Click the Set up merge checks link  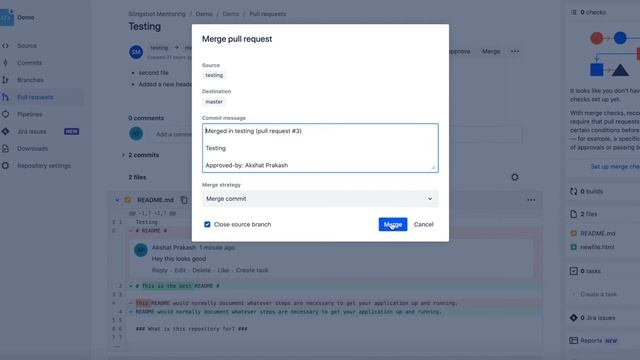tap(615, 167)
